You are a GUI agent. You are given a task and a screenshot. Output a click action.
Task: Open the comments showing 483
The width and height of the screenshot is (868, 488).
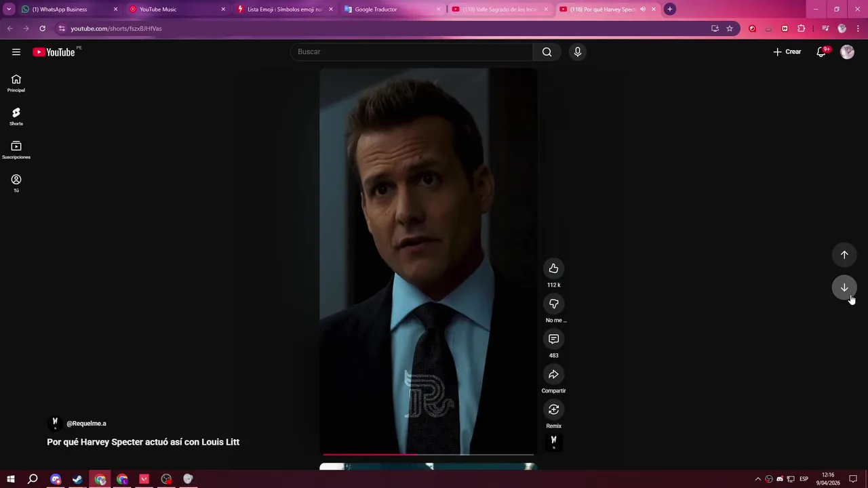553,339
